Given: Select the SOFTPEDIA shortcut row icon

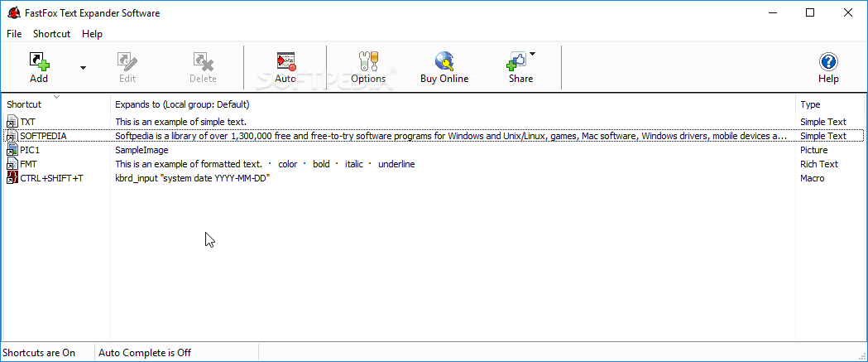Looking at the screenshot, I should point(12,136).
